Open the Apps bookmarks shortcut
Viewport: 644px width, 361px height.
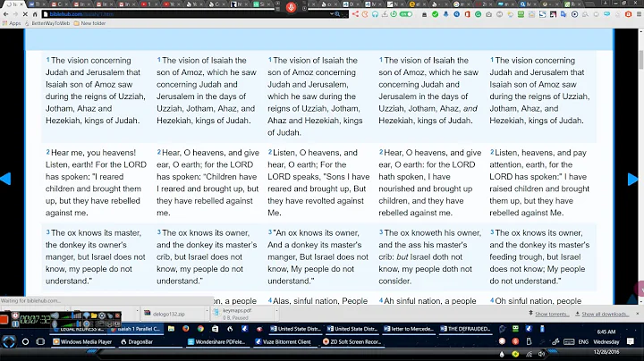point(12,23)
